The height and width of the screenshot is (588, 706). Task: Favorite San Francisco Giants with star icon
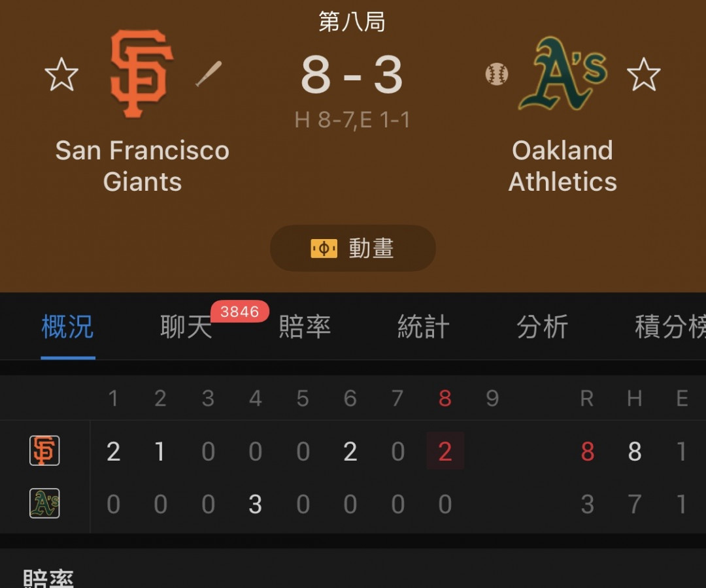pos(61,74)
